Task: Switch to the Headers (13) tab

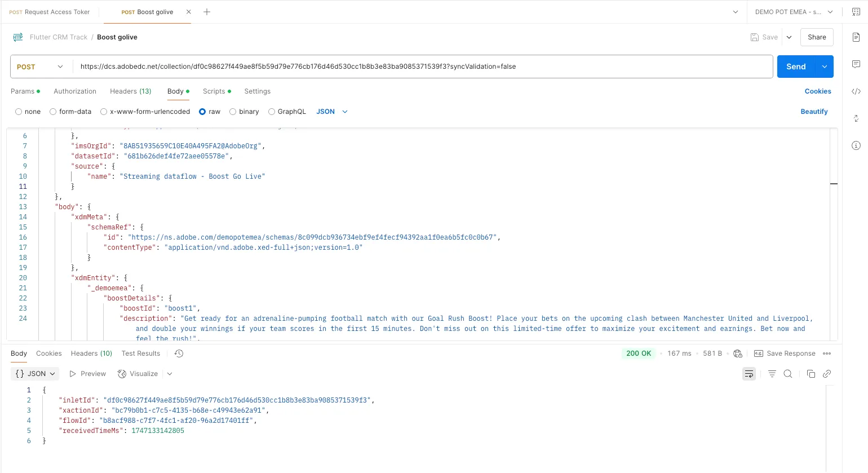Action: click(x=131, y=91)
